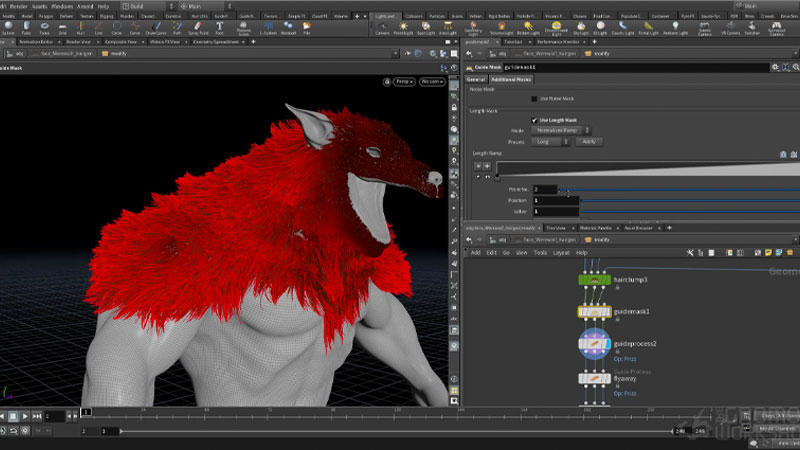Select the flyaway guide process node

(594, 379)
